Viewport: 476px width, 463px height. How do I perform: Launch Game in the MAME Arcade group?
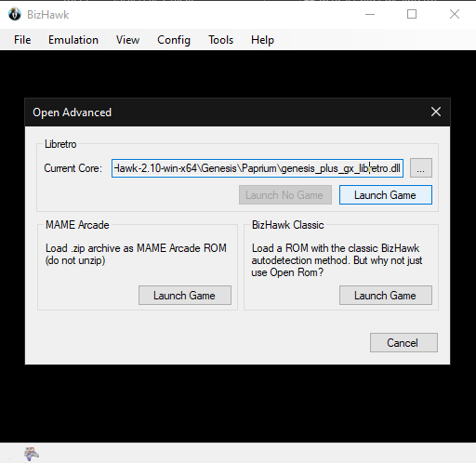pyautogui.click(x=185, y=296)
